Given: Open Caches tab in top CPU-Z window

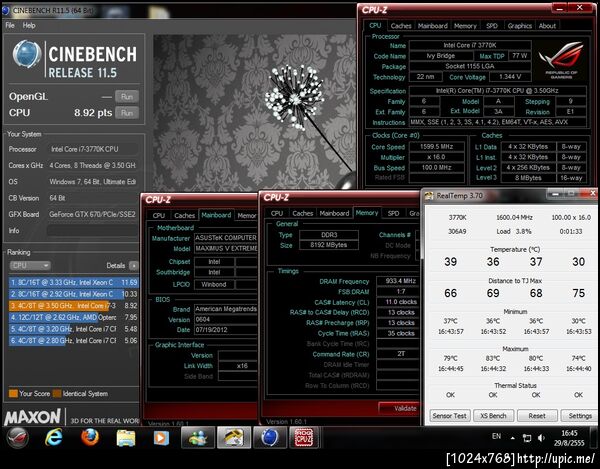Looking at the screenshot, I should 401,26.
